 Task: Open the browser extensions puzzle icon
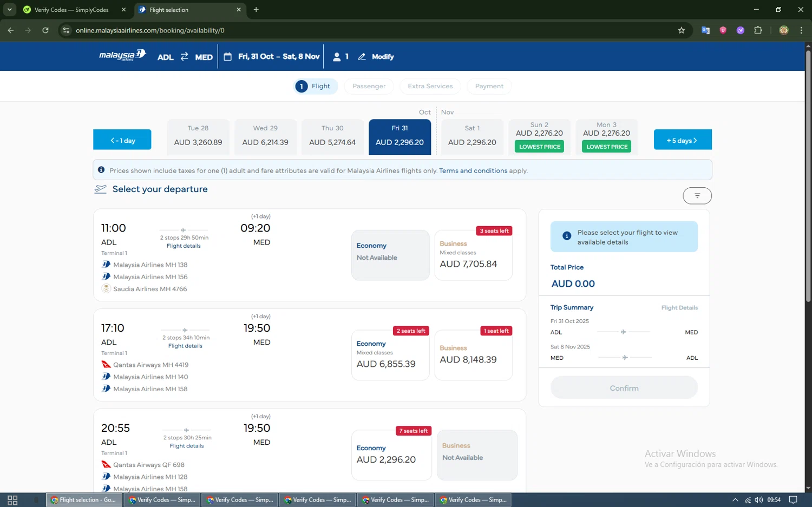click(x=758, y=30)
